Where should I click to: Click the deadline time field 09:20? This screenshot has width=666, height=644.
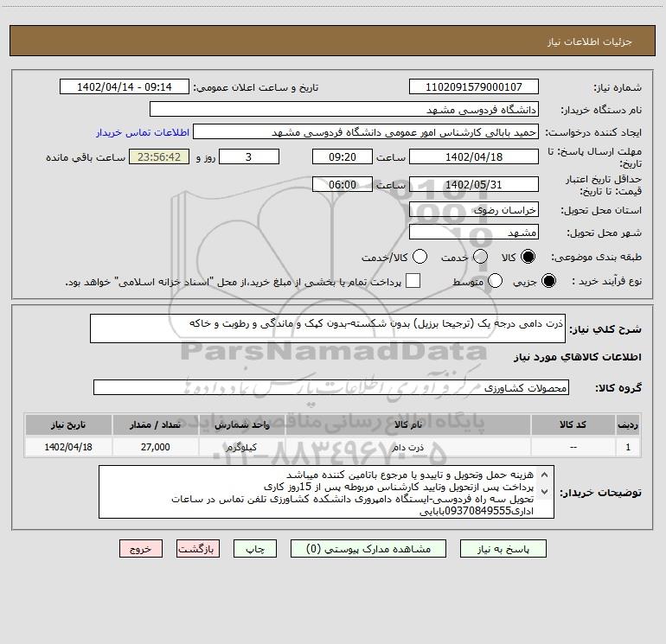click(x=343, y=157)
